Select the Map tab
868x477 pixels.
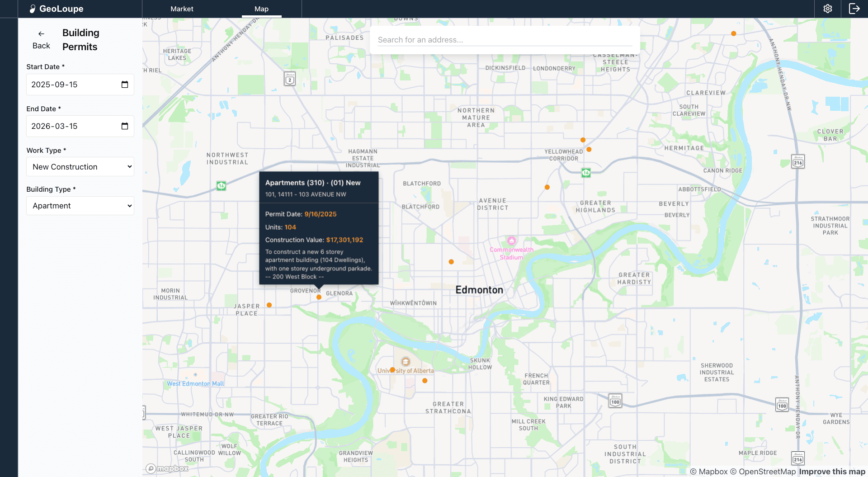tap(261, 9)
